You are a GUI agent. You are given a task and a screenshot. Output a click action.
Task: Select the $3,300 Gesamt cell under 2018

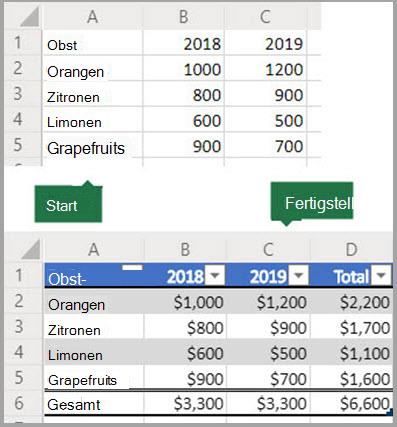pos(185,403)
